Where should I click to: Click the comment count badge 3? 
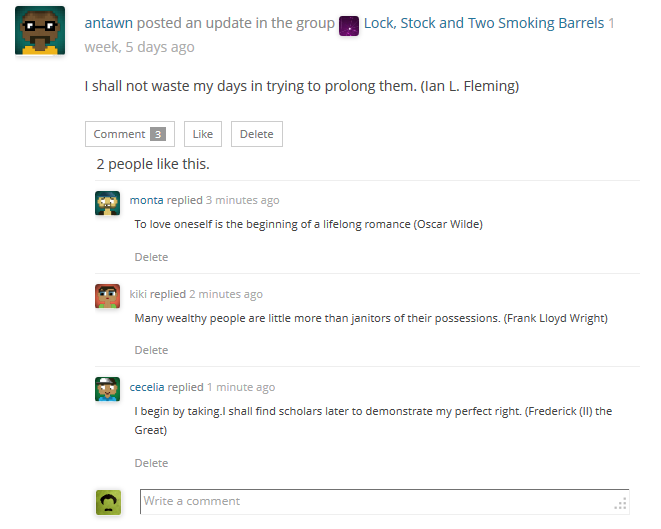(158, 134)
